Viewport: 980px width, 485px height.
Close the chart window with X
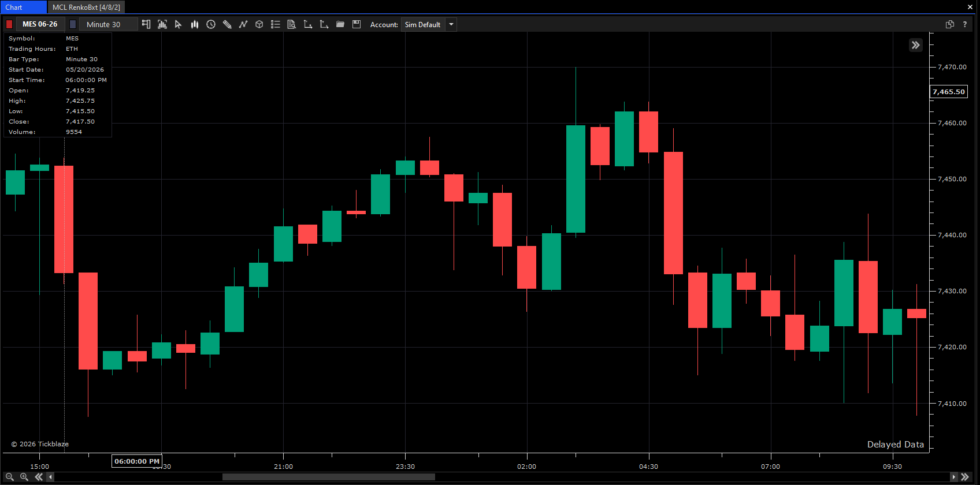tap(970, 7)
